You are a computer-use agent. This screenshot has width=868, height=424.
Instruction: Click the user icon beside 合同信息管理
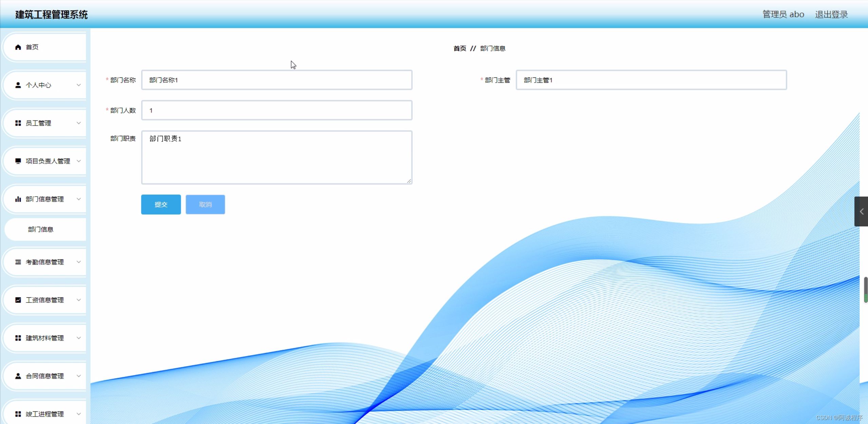click(18, 376)
